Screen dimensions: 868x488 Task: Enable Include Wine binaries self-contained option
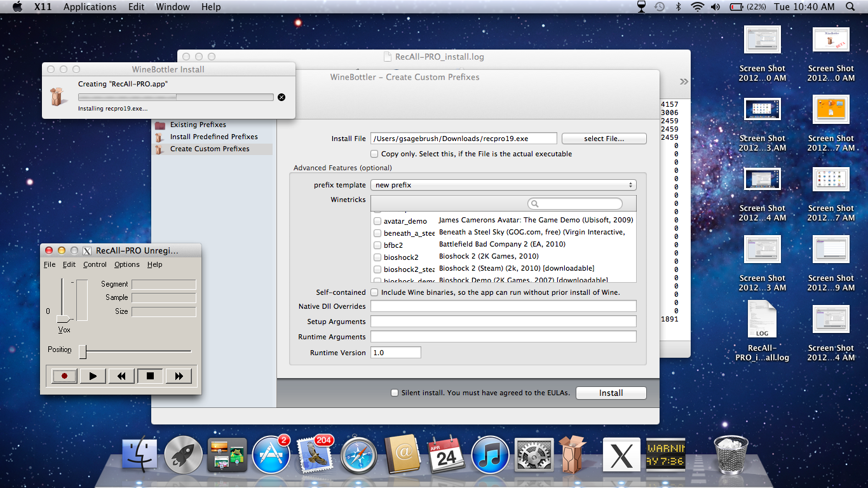[375, 292]
